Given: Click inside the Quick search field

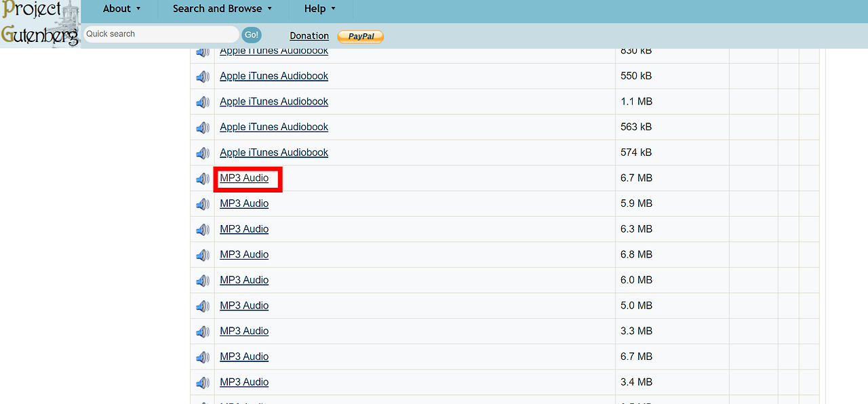Looking at the screenshot, I should pos(160,34).
